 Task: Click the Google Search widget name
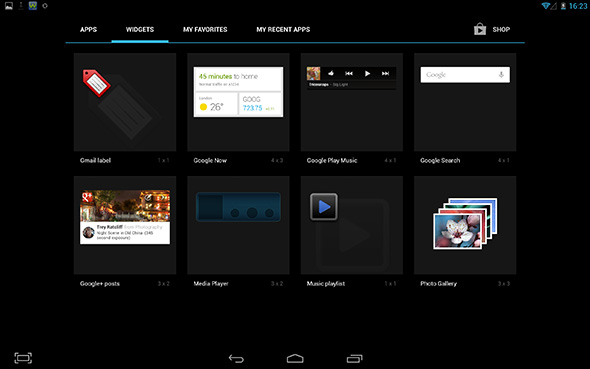pos(440,160)
